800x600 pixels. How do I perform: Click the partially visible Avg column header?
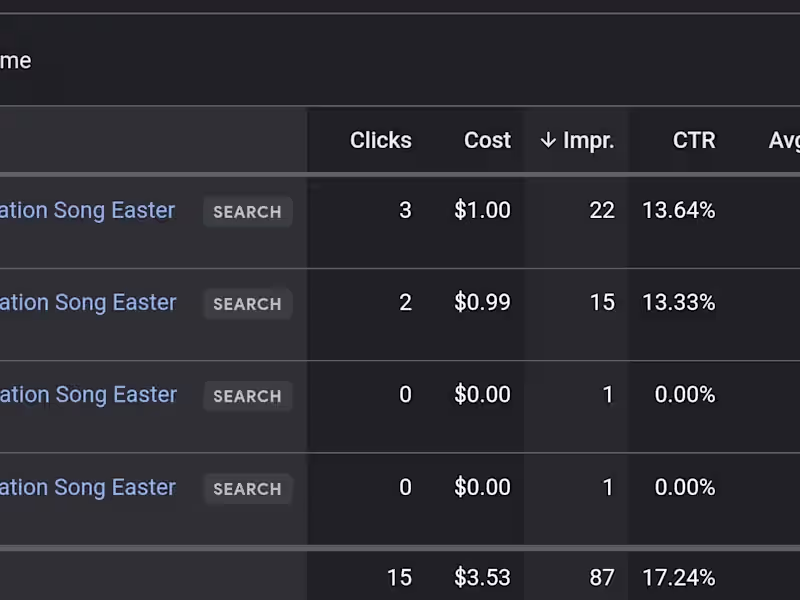(x=783, y=141)
